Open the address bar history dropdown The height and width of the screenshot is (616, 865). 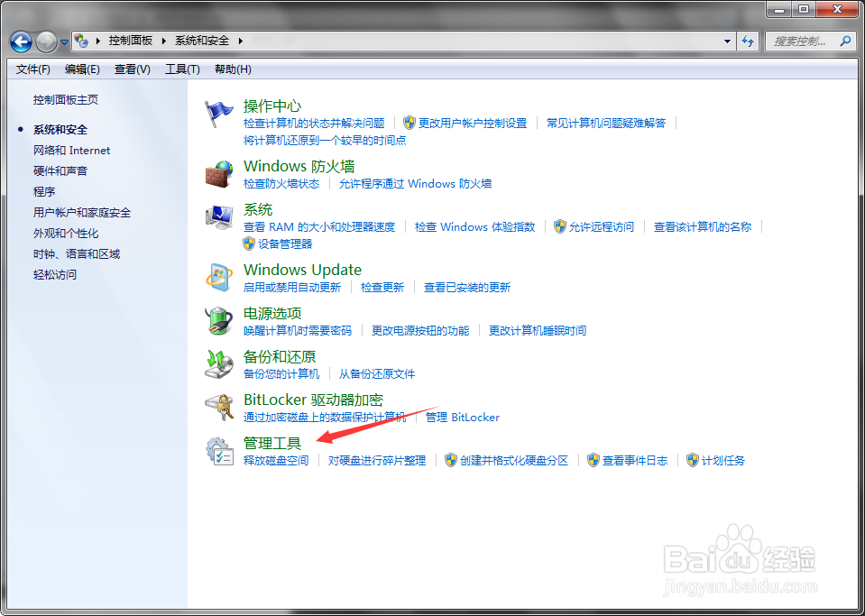728,41
